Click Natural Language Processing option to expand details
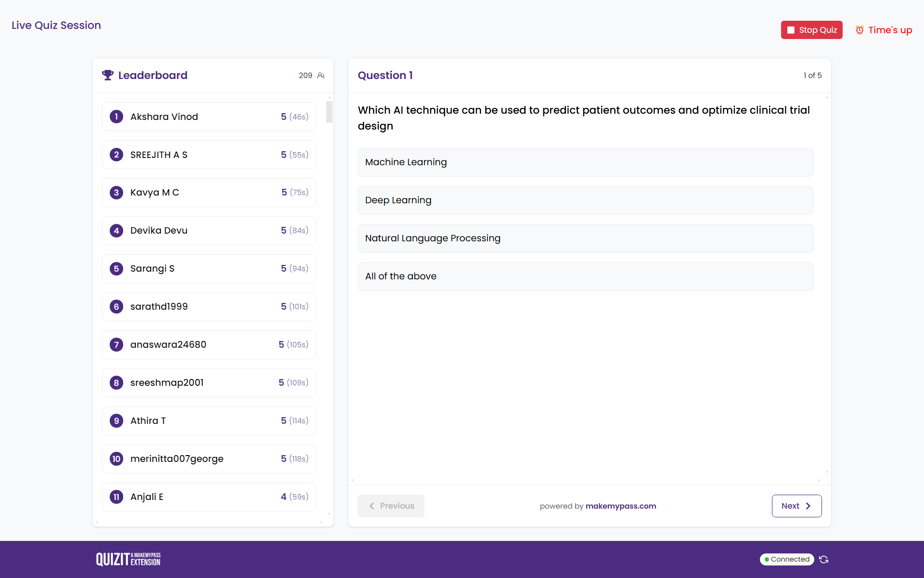 (x=585, y=238)
